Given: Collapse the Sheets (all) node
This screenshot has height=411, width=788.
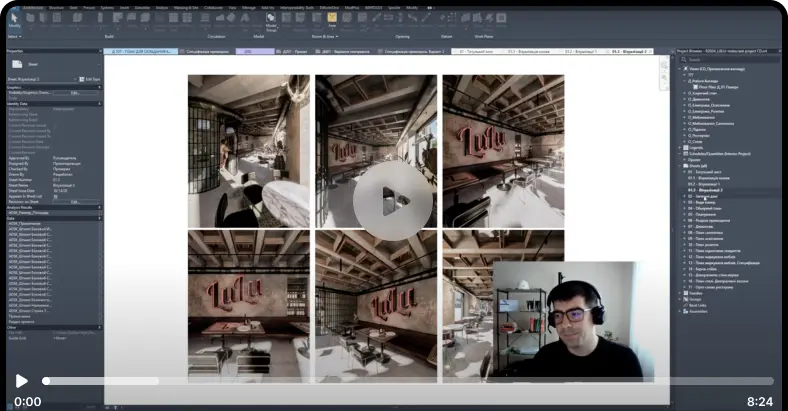Looking at the screenshot, I should (x=680, y=166).
